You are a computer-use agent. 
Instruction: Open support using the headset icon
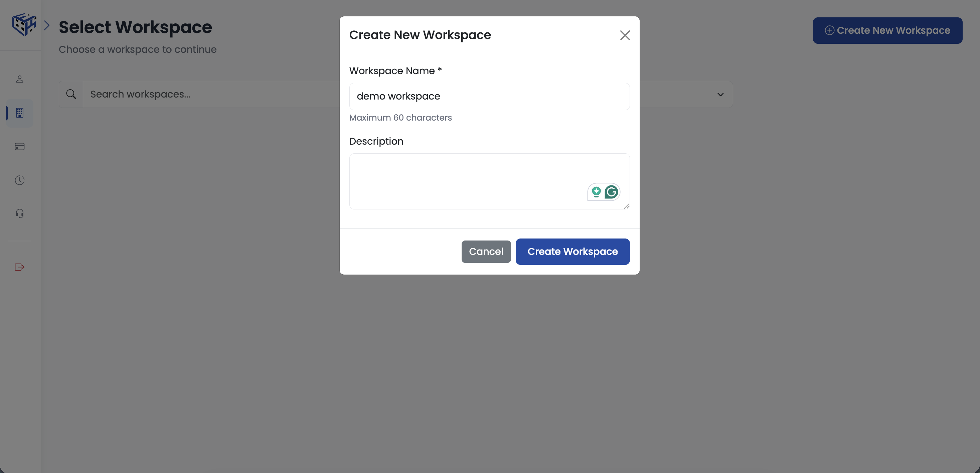tap(19, 213)
